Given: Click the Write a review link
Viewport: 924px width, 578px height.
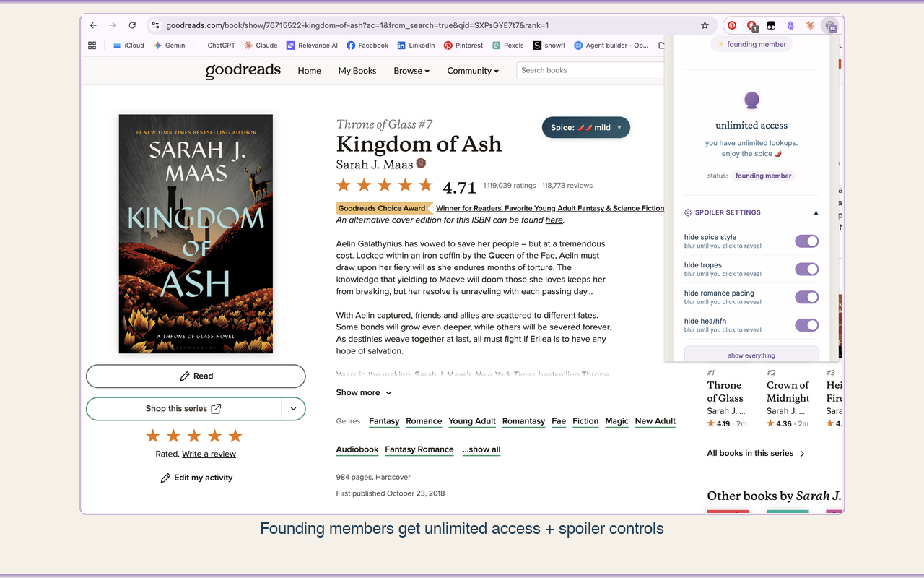Looking at the screenshot, I should [209, 454].
